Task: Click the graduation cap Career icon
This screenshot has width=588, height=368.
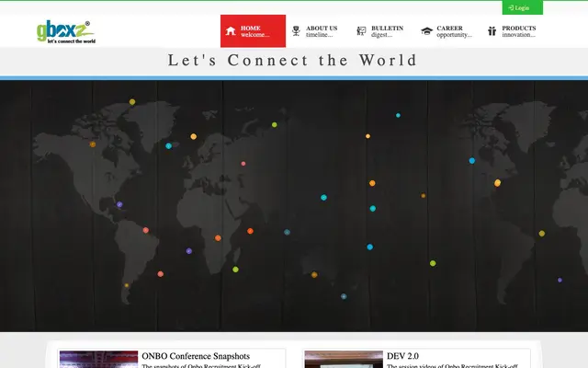Action: 426,31
